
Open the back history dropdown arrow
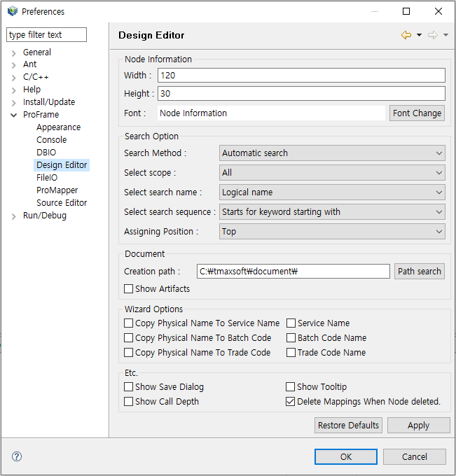click(419, 36)
